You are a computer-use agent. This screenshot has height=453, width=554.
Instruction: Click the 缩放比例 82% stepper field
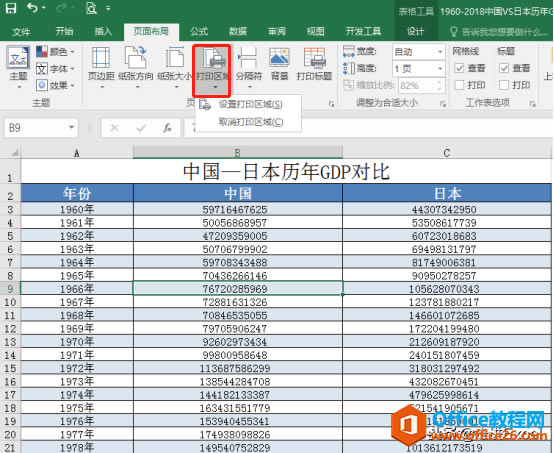(x=421, y=85)
